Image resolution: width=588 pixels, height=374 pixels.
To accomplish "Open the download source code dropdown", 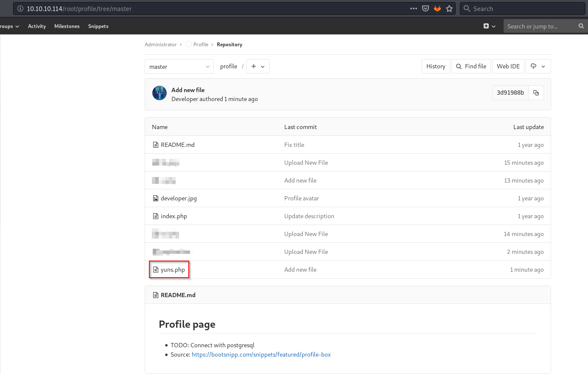I will point(538,67).
